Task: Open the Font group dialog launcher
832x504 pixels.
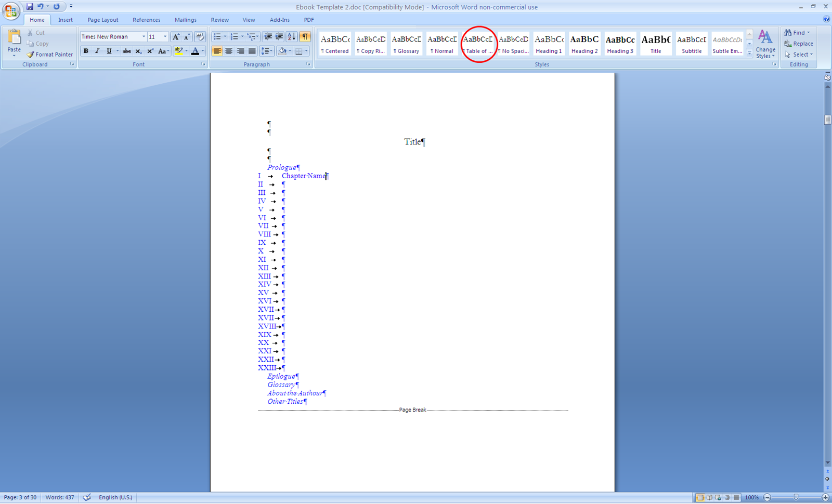Action: [203, 64]
